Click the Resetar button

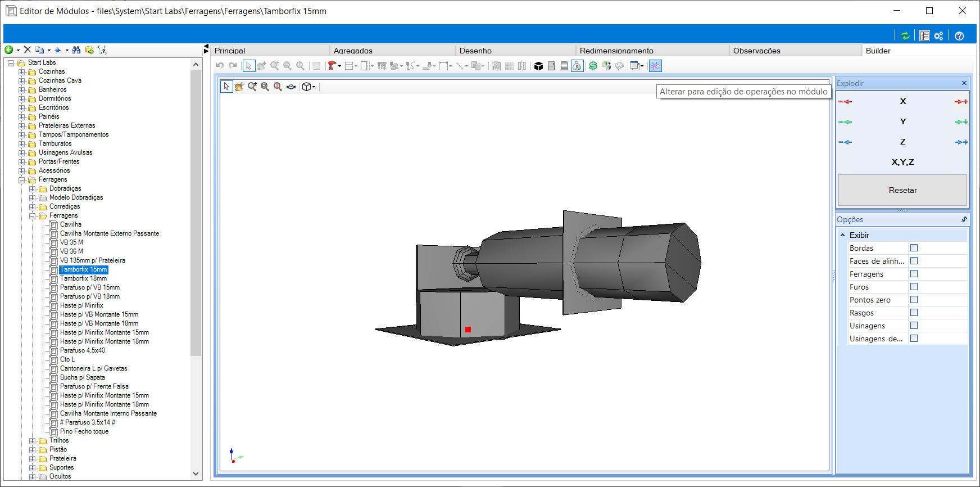902,190
